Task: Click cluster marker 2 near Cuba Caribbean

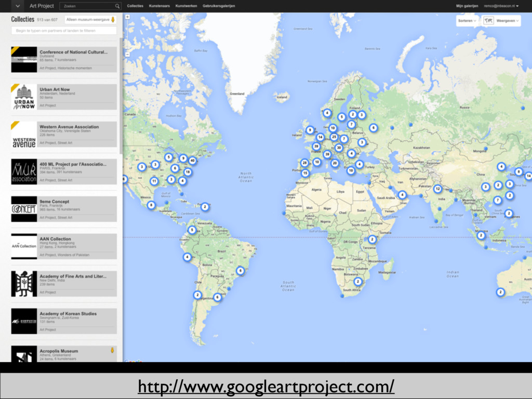Action: pyautogui.click(x=205, y=207)
